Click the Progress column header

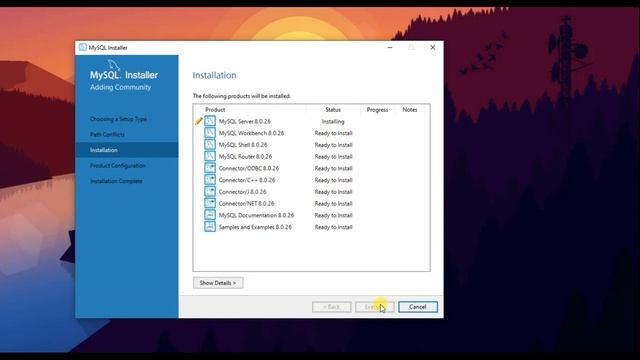click(377, 110)
